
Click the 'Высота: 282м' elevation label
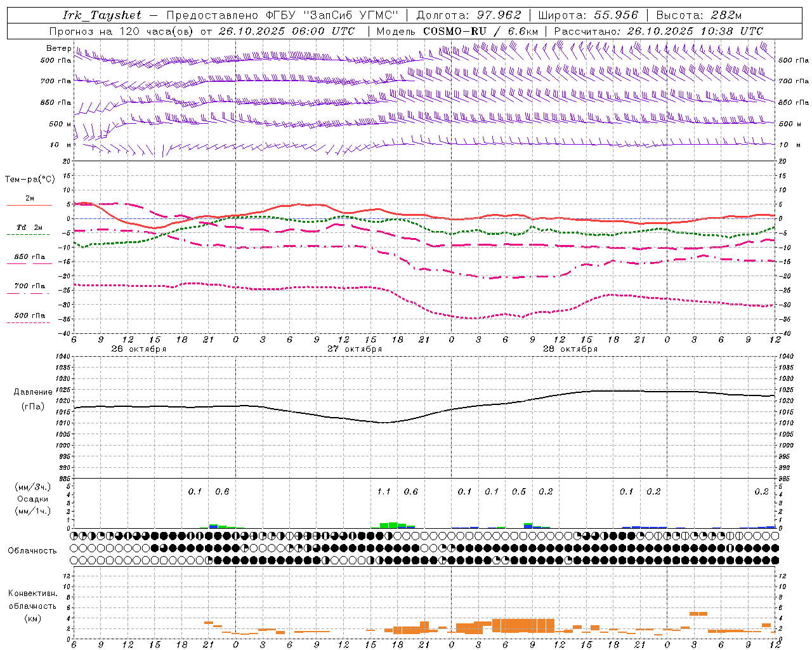pyautogui.click(x=698, y=15)
